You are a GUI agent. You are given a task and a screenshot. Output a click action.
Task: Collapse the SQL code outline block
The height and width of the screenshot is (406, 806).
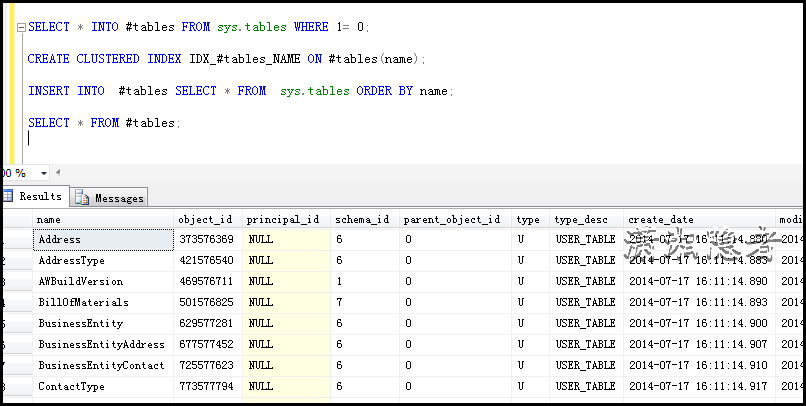[21, 27]
